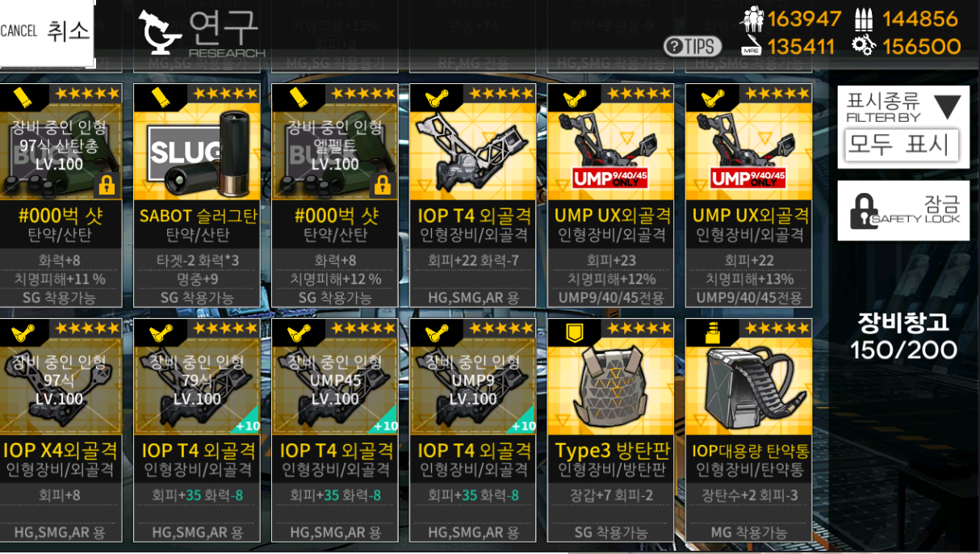The height and width of the screenshot is (554, 980).
Task: Open the TIPS help button
Action: pyautogui.click(x=693, y=46)
